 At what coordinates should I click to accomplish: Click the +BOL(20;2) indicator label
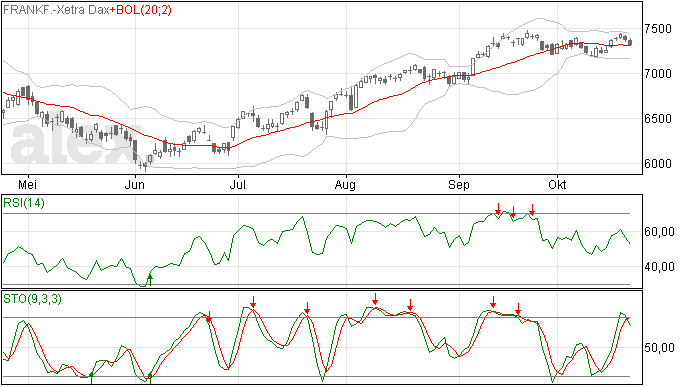(141, 10)
